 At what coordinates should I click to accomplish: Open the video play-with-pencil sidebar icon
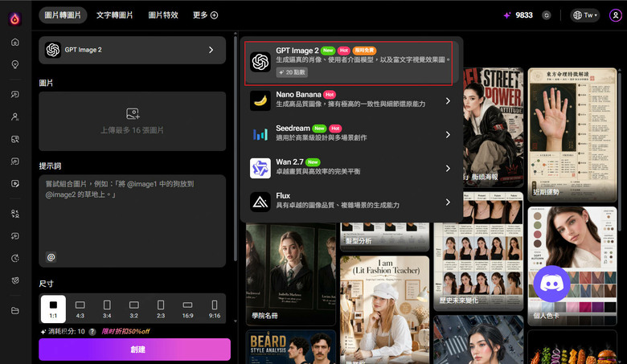(x=15, y=184)
